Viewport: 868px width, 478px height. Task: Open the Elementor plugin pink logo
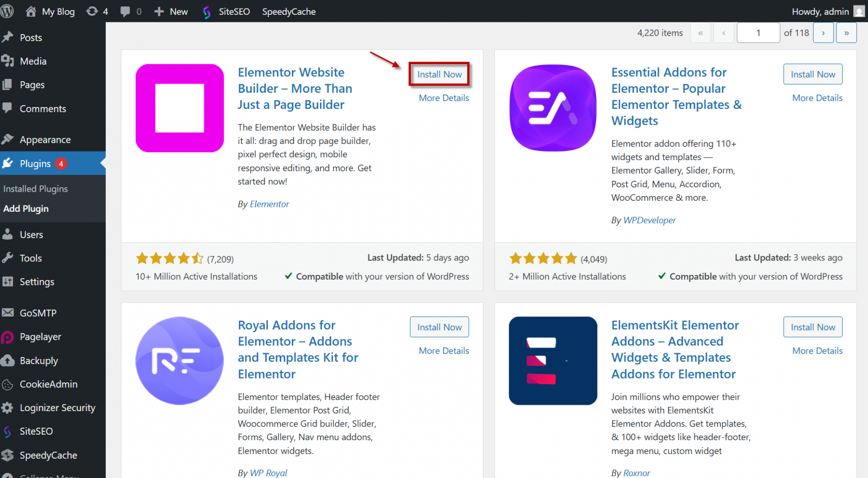[x=179, y=108]
